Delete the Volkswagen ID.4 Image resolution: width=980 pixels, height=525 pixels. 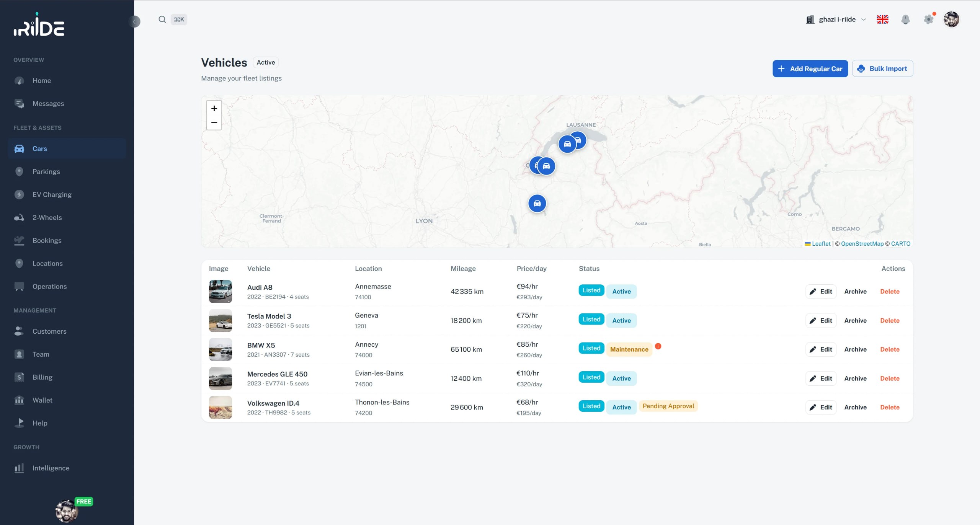point(890,408)
